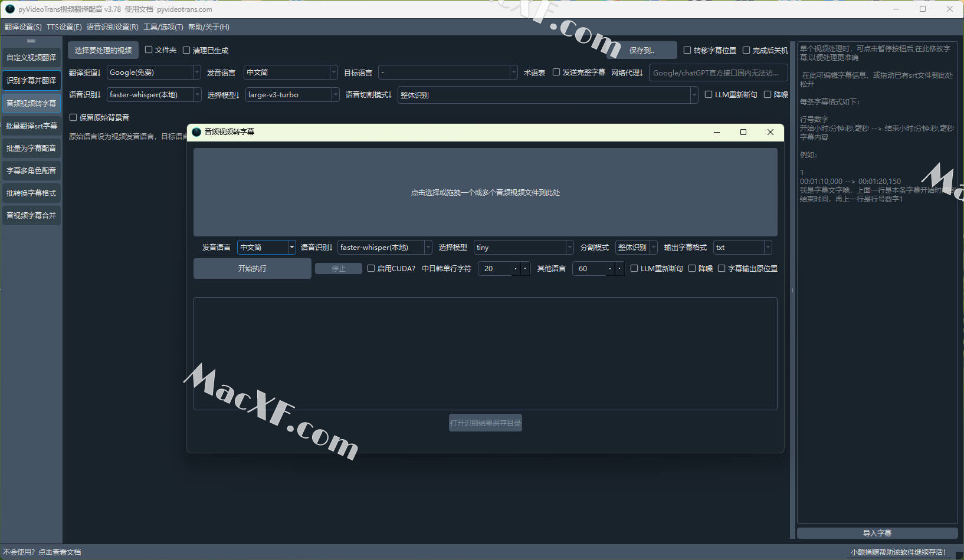Expand the 选择模型 tiny dropdown

pos(523,248)
